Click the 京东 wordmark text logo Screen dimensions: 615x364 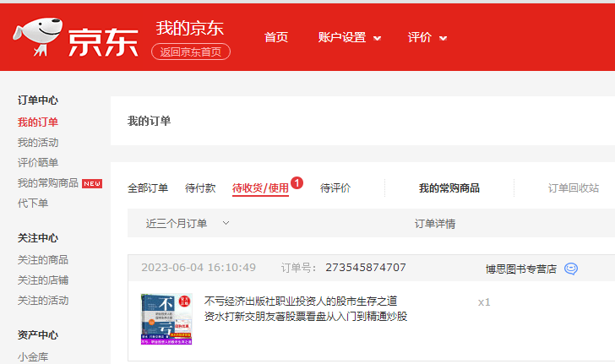coord(104,42)
